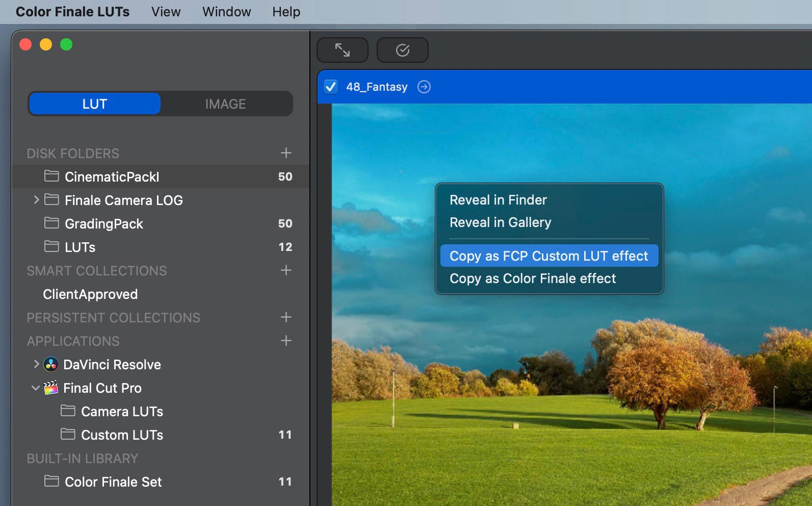Viewport: 812px width, 506px height.
Task: Add an application with plus icon
Action: point(286,340)
